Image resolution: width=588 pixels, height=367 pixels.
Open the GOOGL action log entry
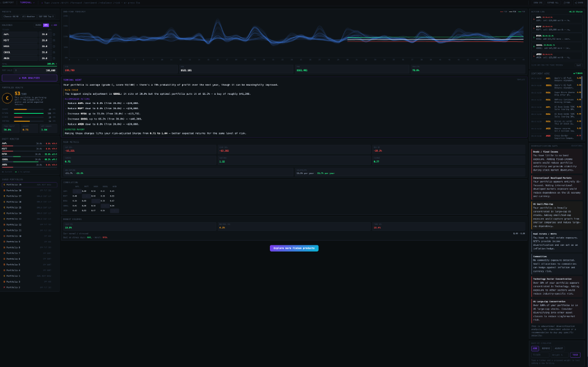(x=556, y=47)
